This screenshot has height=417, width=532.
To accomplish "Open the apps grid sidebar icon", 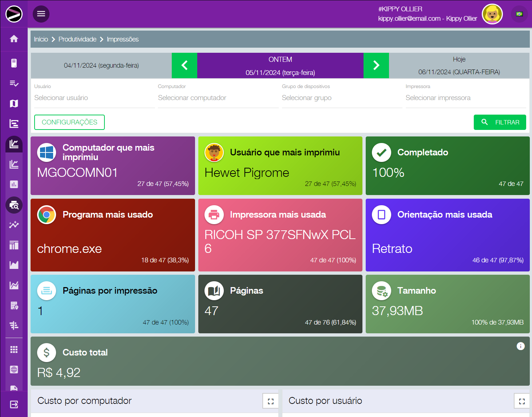I will pos(14,349).
